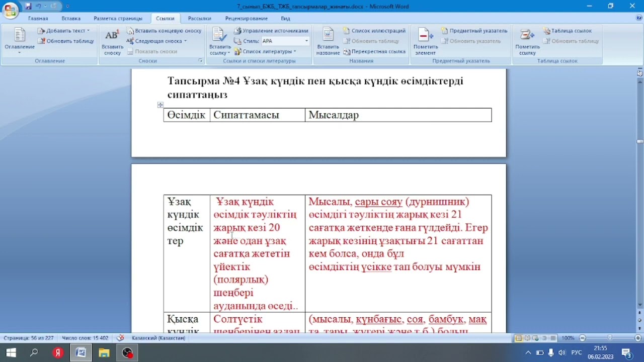The image size is (644, 362).
Task: Save the document from Quick Access toolbar
Action: point(28,7)
